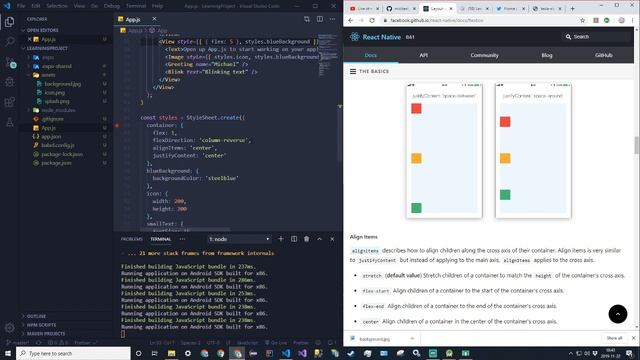Close the App.js editor tab
This screenshot has width=640, height=360.
click(x=154, y=19)
